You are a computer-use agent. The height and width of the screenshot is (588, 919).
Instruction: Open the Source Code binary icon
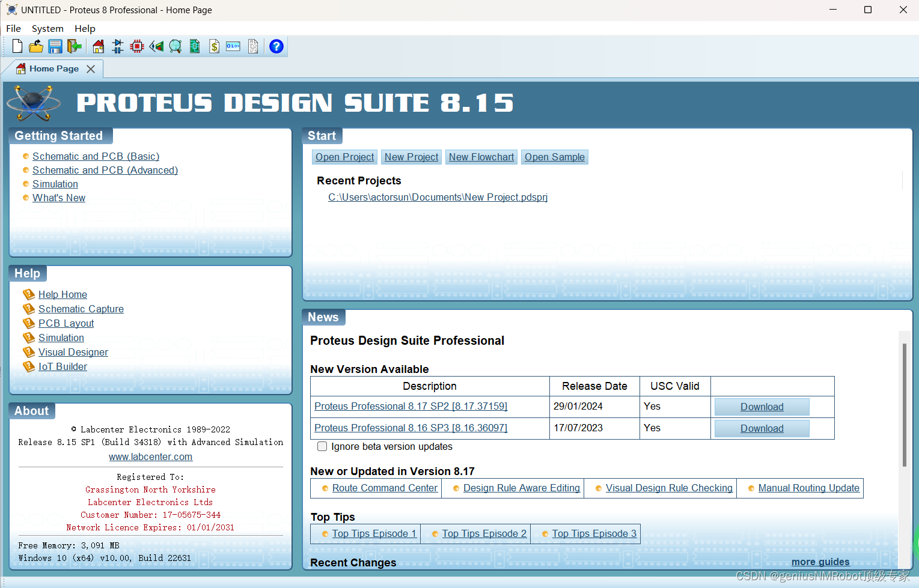coord(233,46)
